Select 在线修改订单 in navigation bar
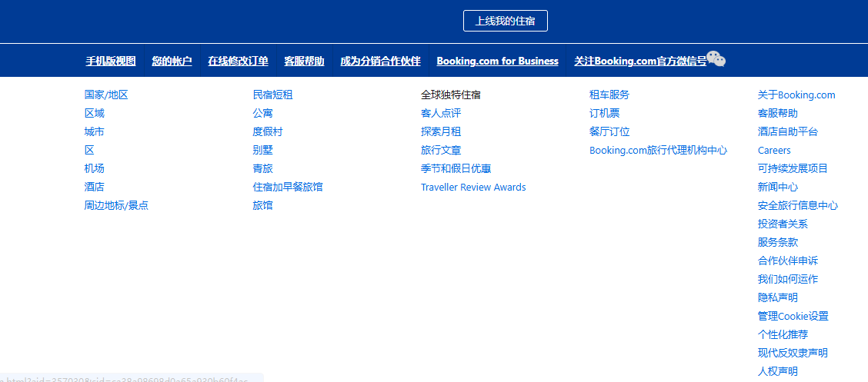The width and height of the screenshot is (868, 382). coord(238,61)
